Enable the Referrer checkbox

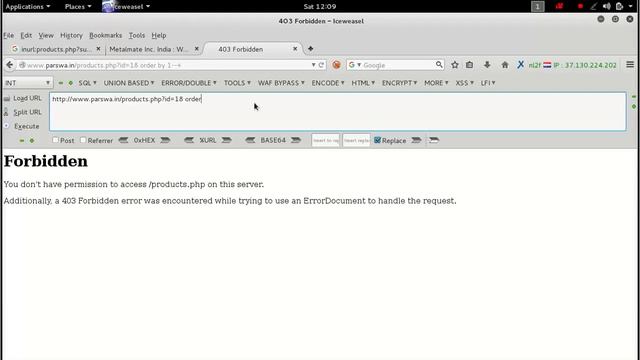pos(83,140)
